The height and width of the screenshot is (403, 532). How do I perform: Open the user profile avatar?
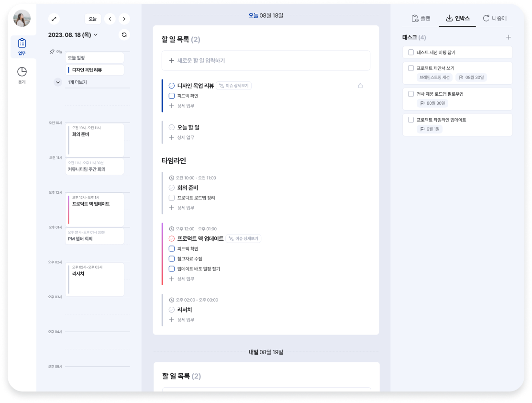click(22, 18)
